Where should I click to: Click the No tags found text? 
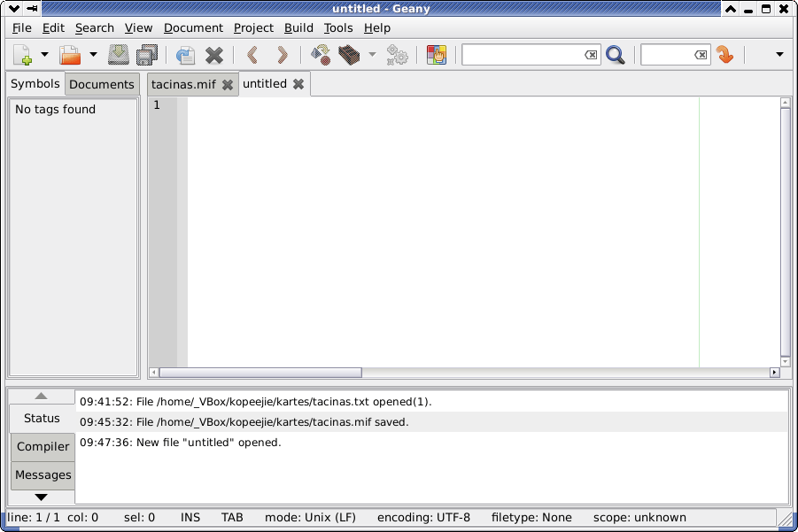pyautogui.click(x=55, y=110)
